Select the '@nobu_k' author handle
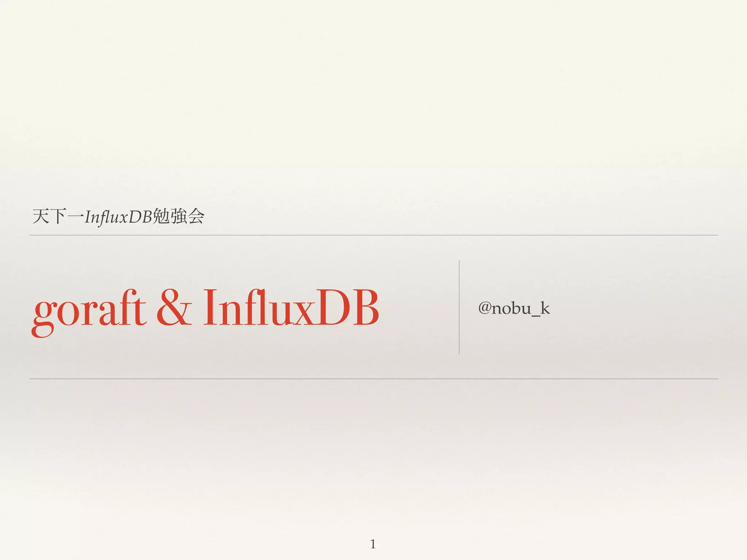The height and width of the screenshot is (560, 747). [514, 308]
